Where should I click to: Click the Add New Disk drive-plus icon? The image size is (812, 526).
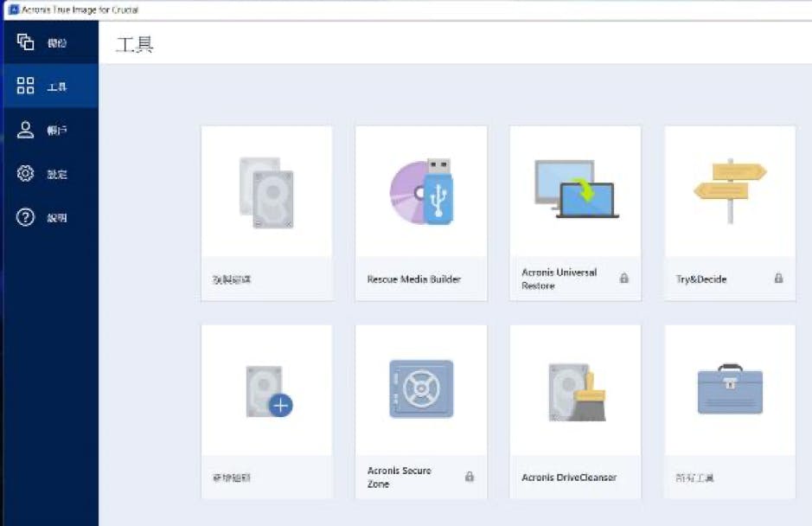266,393
